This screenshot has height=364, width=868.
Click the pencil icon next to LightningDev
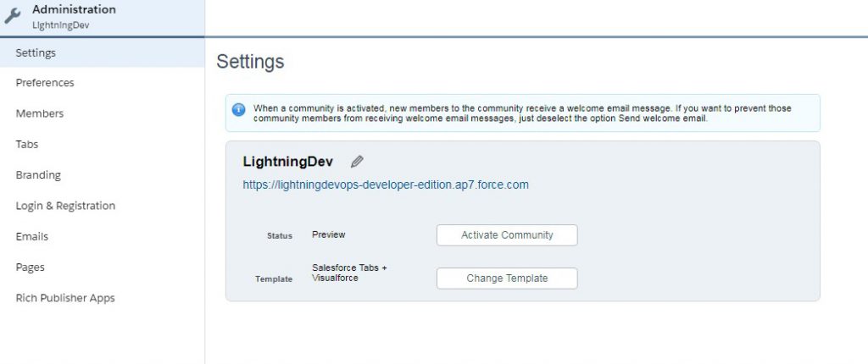tap(358, 162)
